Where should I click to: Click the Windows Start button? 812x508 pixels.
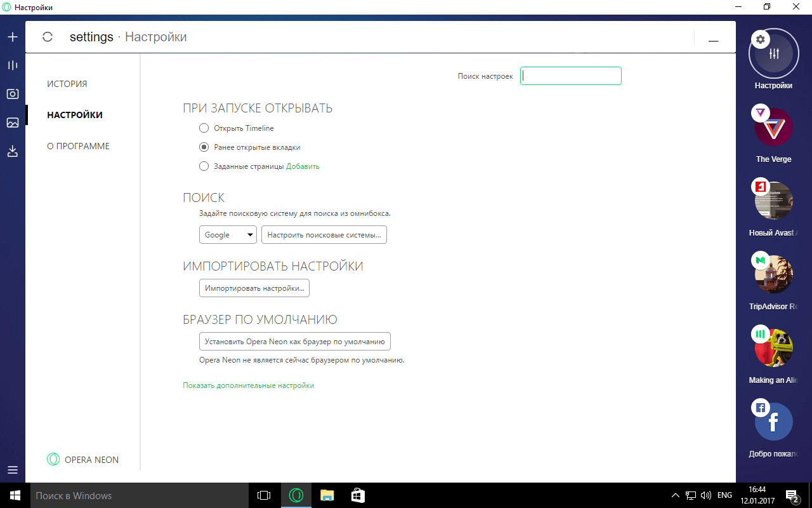pos(15,495)
